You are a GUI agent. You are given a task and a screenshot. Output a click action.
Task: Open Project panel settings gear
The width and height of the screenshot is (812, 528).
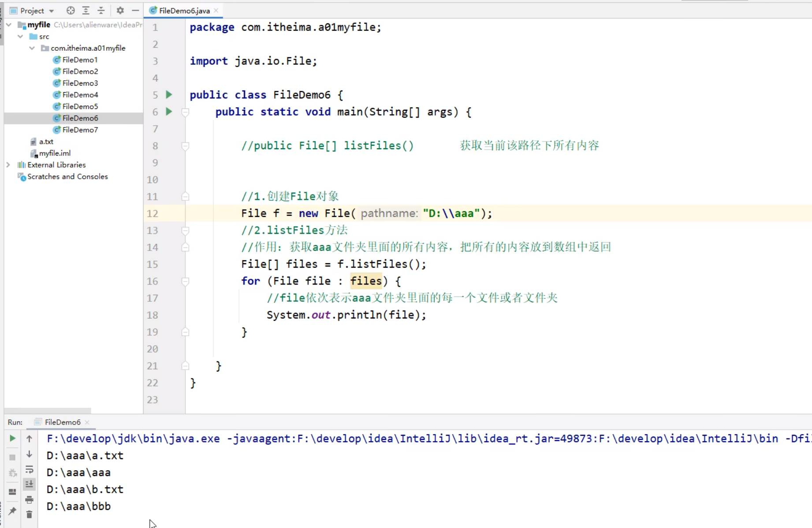click(119, 11)
